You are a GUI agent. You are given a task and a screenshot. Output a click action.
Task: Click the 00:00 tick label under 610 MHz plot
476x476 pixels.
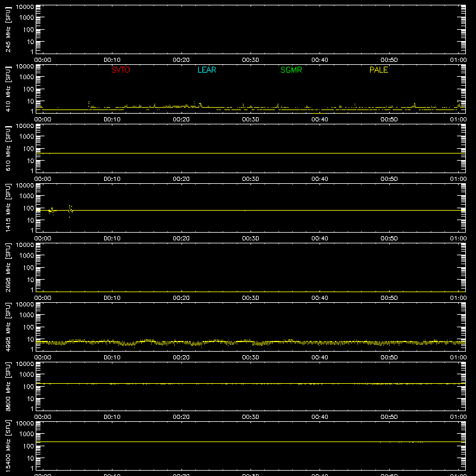[x=43, y=179]
